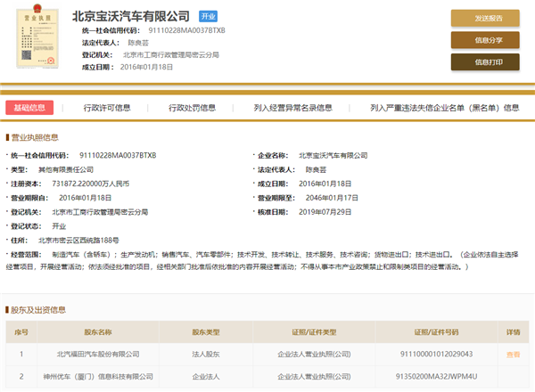Image resolution: width=535 pixels, height=392 pixels.
Task: Click the 证照/证件类型 column header
Action: (314, 332)
